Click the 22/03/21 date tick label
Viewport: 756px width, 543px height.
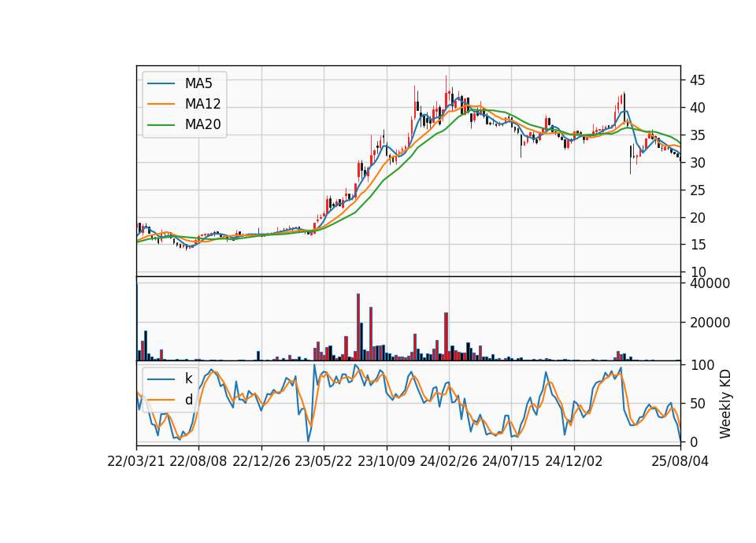(x=136, y=461)
